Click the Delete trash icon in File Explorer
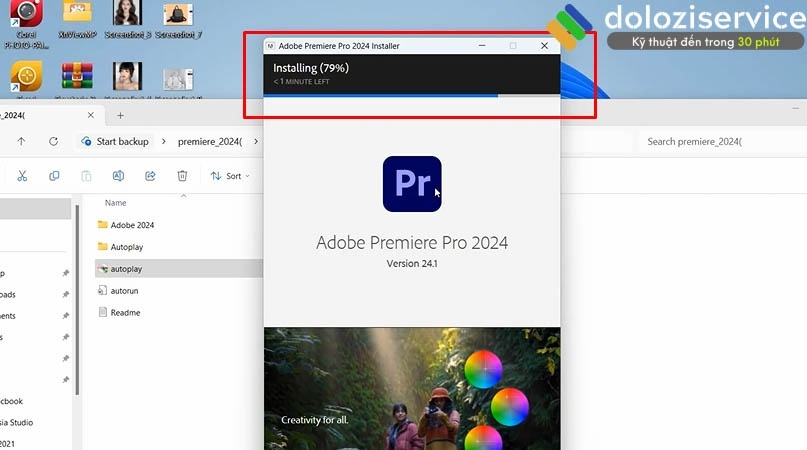This screenshot has width=807, height=450. point(182,176)
